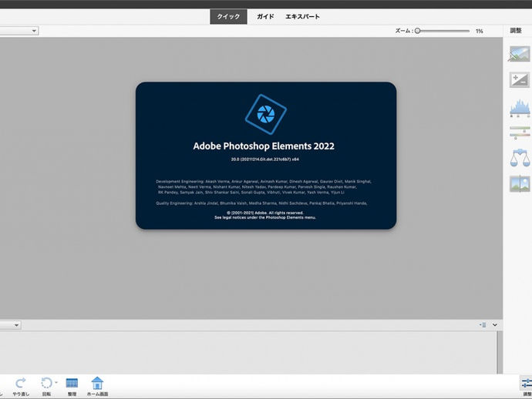This screenshot has height=399, width=532.
Task: Click the Photoshop Elements logo on splash
Action: click(x=266, y=114)
